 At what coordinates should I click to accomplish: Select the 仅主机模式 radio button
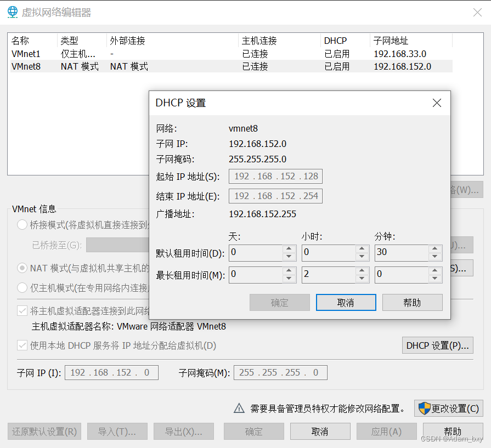[22, 287]
